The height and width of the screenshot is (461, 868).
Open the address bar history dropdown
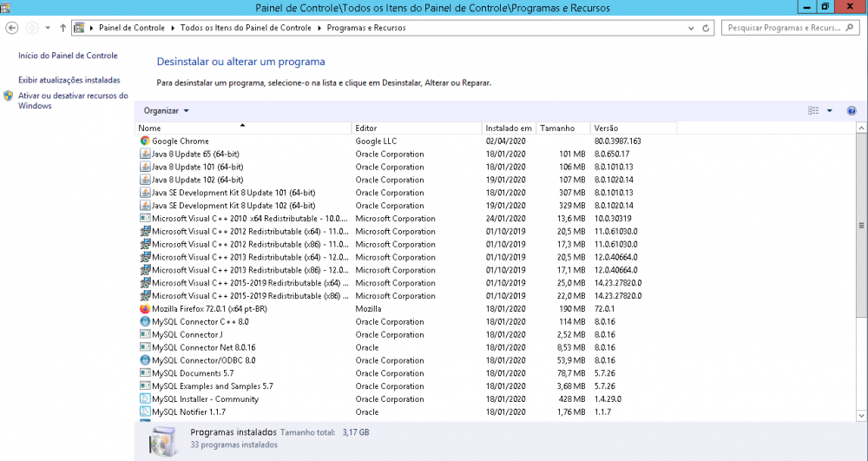pyautogui.click(x=691, y=28)
